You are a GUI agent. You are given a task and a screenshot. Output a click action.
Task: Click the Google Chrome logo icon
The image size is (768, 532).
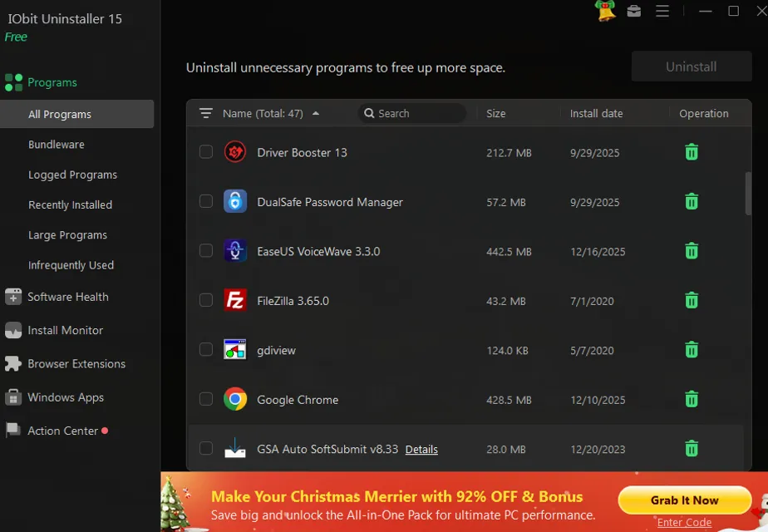point(235,399)
